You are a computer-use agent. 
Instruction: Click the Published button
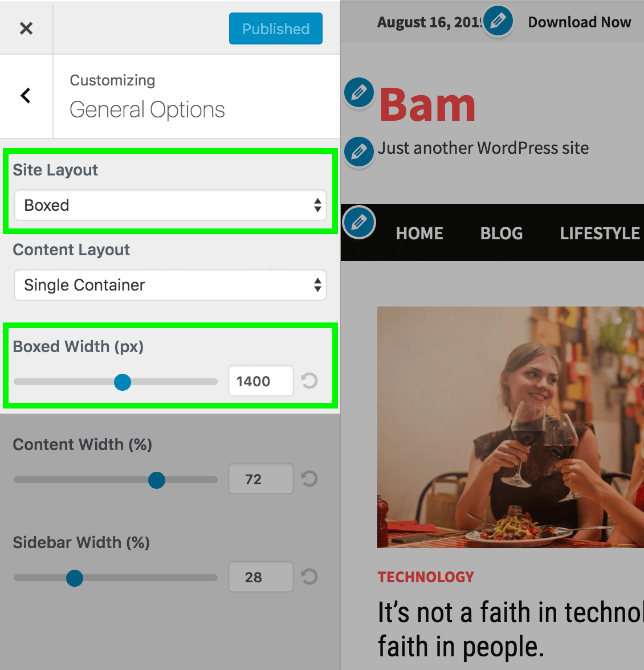tap(276, 28)
